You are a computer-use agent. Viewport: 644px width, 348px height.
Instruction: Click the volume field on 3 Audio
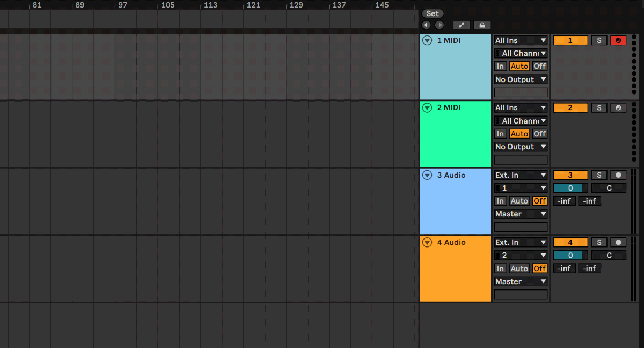570,188
